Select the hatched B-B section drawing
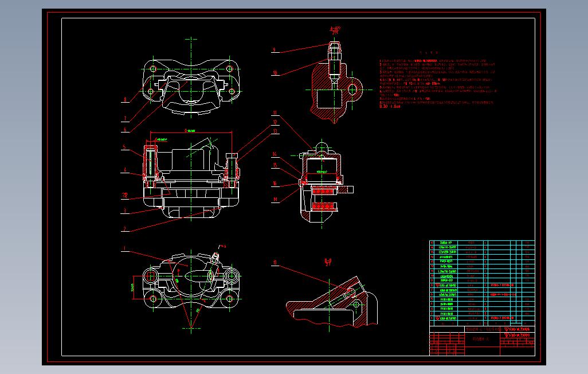This screenshot has height=374, width=588. (x=332, y=302)
